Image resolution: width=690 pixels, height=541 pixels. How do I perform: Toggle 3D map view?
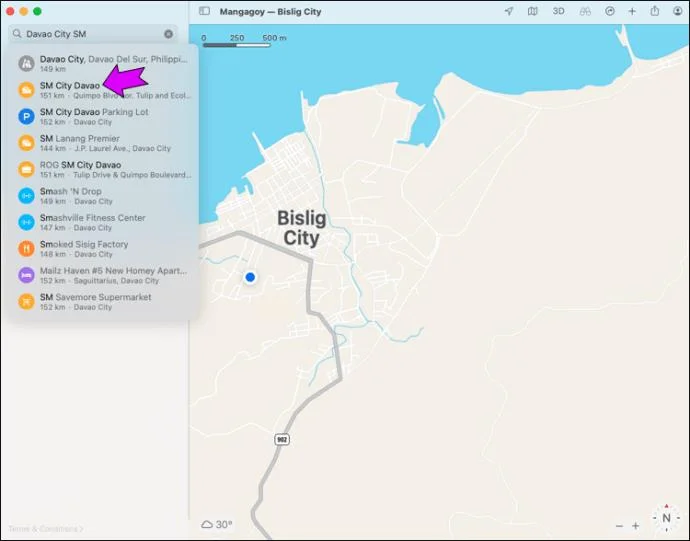(558, 11)
